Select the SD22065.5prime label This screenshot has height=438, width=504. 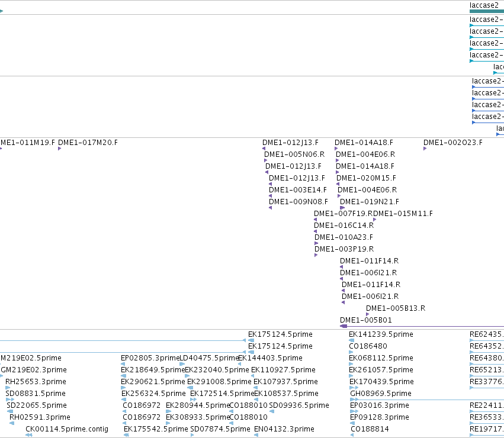point(37,405)
